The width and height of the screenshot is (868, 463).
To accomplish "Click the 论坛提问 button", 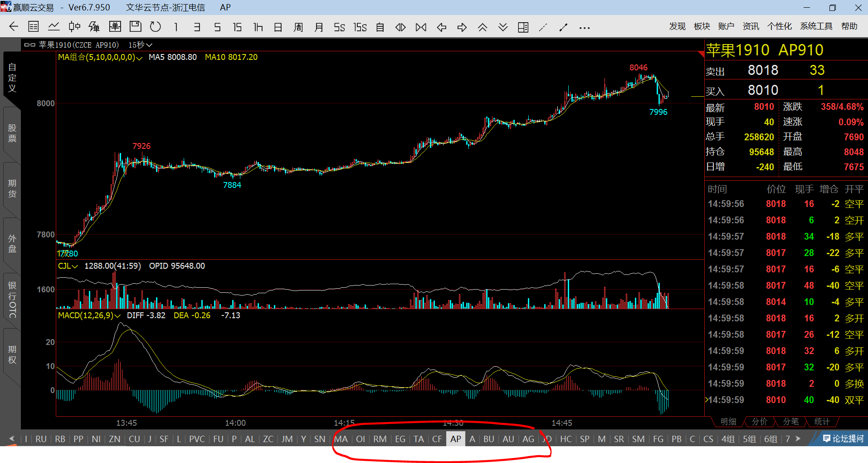I will pyautogui.click(x=843, y=438).
